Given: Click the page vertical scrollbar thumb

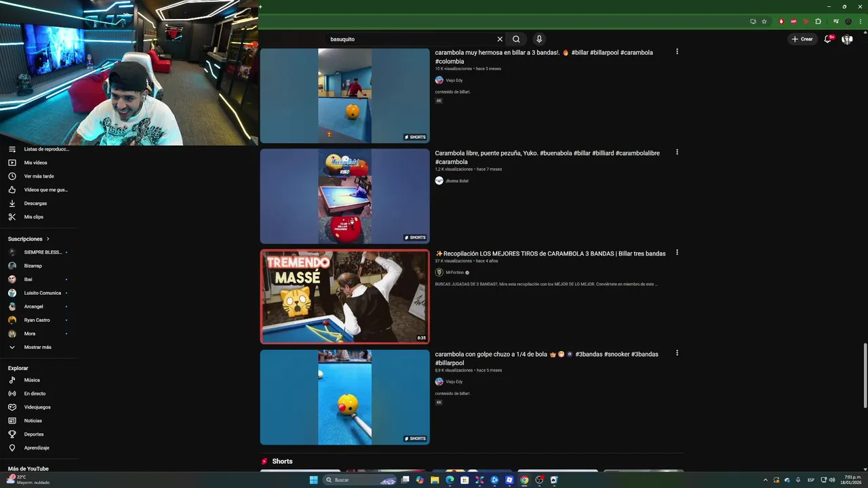Looking at the screenshot, I should tap(865, 375).
